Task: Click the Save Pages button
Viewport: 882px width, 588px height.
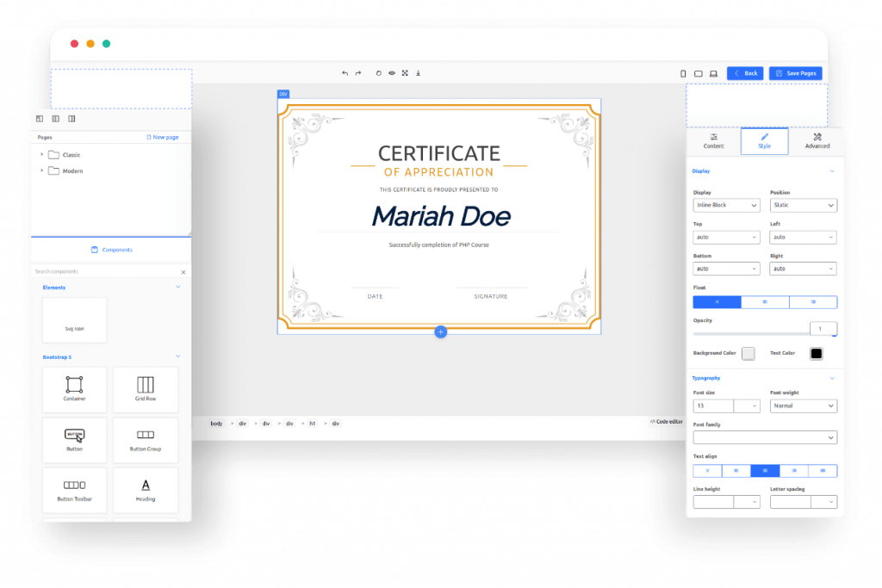Action: click(796, 73)
